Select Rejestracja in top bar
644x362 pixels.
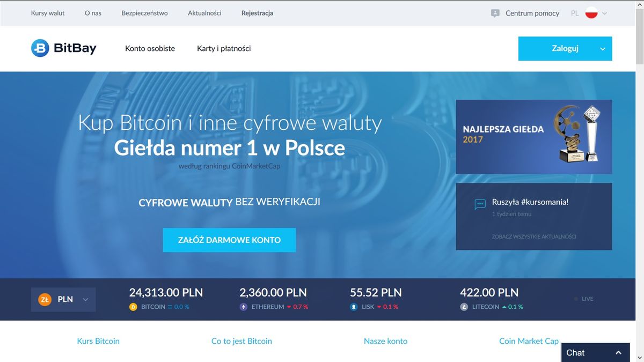tap(257, 13)
